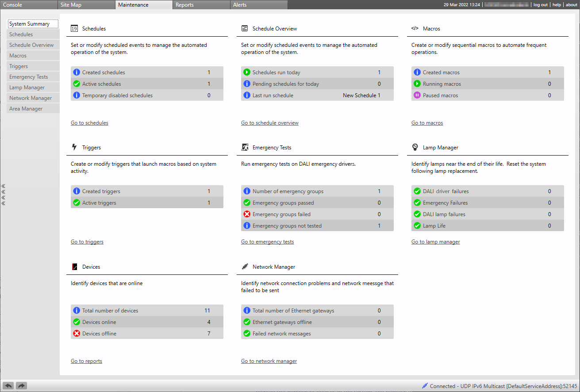Click the back arrow navigation button
Screen dimensions: 580x392
(x=8, y=385)
